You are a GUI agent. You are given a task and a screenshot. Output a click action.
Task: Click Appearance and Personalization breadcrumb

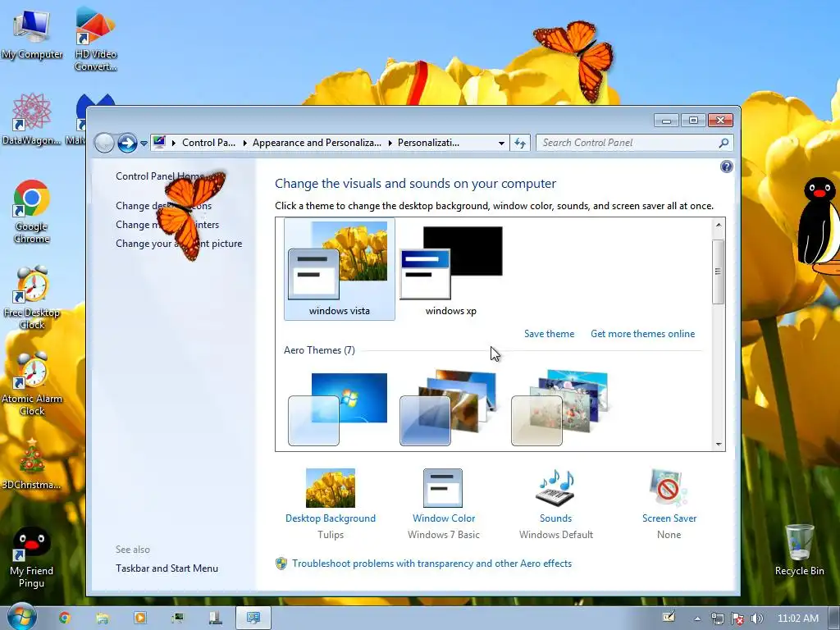tap(317, 143)
